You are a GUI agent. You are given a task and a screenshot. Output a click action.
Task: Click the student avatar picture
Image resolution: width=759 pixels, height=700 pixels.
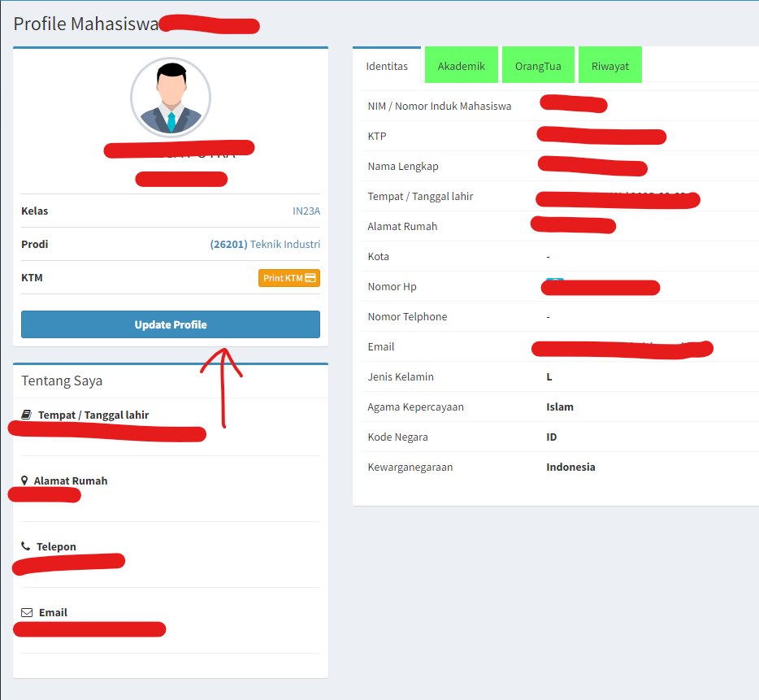[x=171, y=98]
